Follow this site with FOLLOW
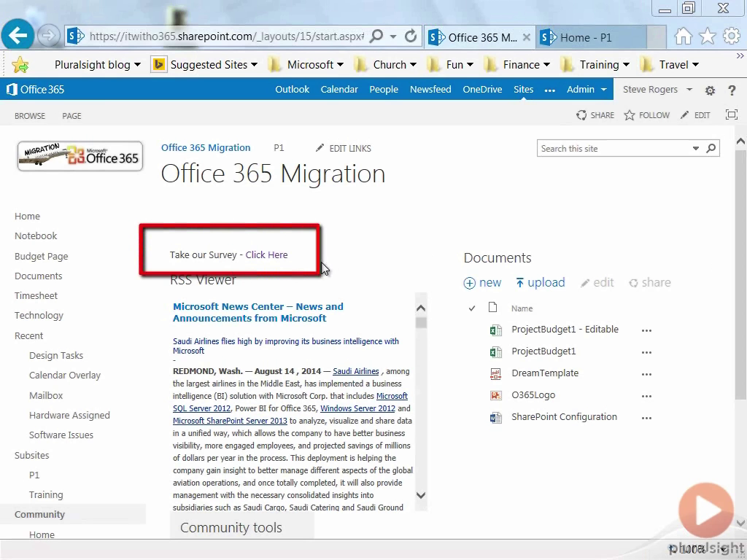Viewport: 747px width, 560px height. [646, 115]
